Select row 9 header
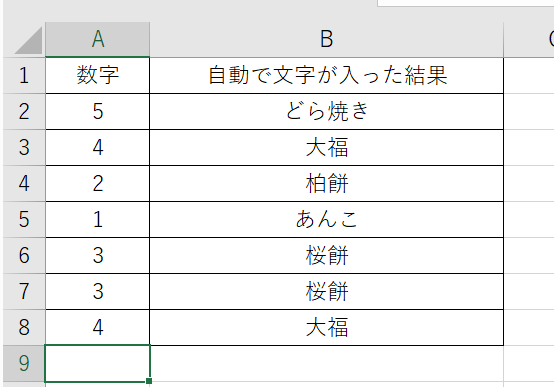This screenshot has width=554, height=387. click(24, 363)
